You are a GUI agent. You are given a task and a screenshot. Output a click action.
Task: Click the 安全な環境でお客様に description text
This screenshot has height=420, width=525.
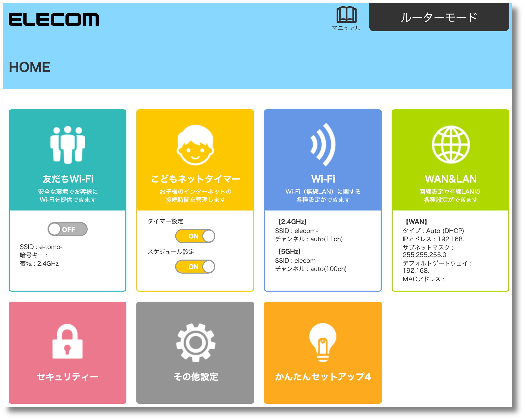(68, 192)
